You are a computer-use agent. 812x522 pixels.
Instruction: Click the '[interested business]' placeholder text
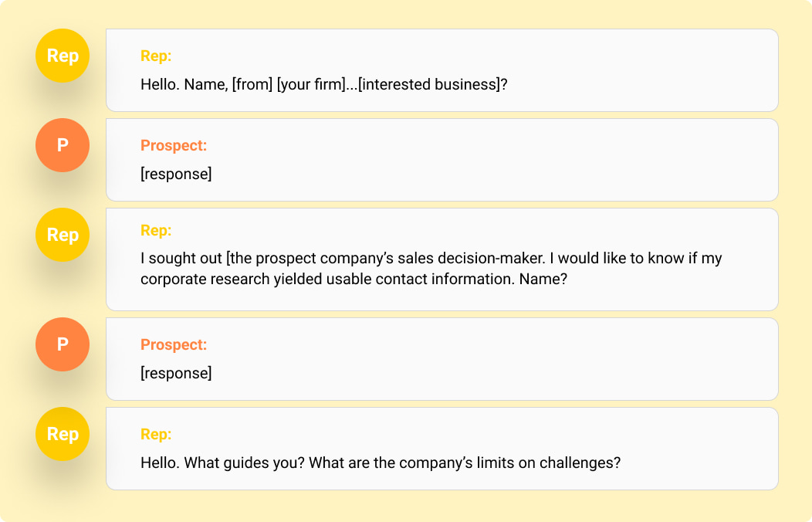click(429, 84)
